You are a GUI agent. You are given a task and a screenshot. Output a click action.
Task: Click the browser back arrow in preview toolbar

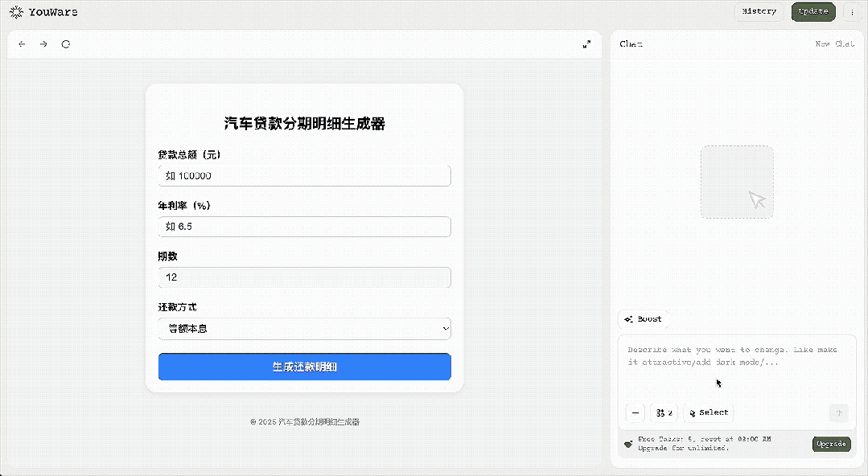[22, 44]
